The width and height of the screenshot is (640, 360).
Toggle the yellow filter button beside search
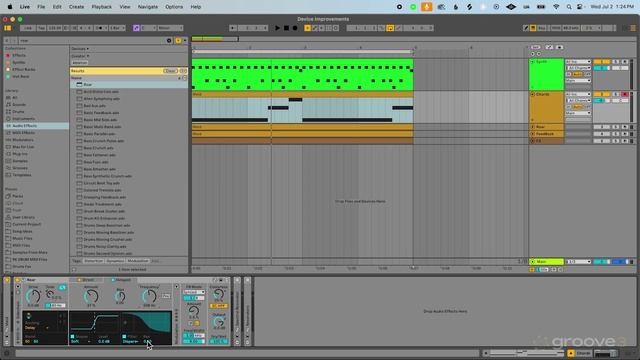[x=178, y=41]
